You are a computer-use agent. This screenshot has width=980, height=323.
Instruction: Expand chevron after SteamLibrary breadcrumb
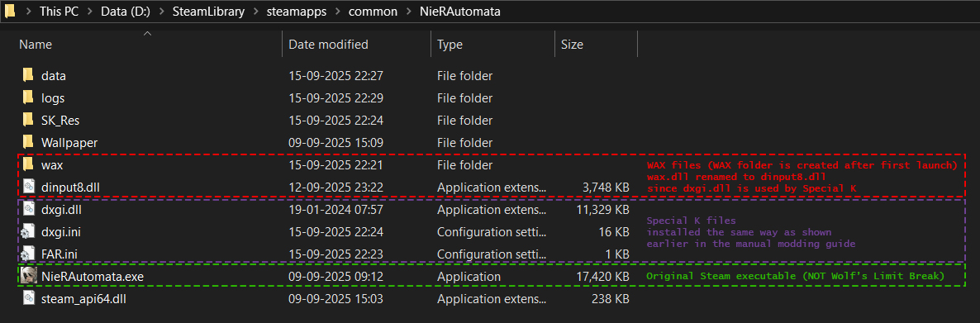tap(256, 12)
